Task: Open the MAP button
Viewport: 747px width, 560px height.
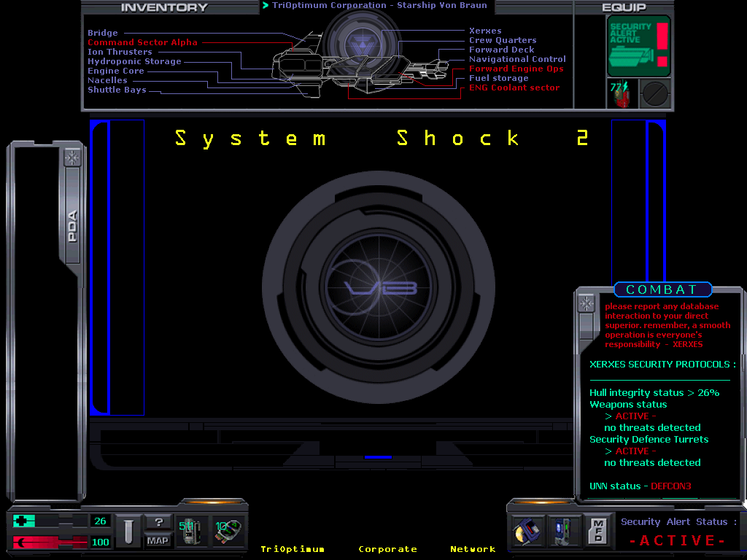Action: point(158,540)
